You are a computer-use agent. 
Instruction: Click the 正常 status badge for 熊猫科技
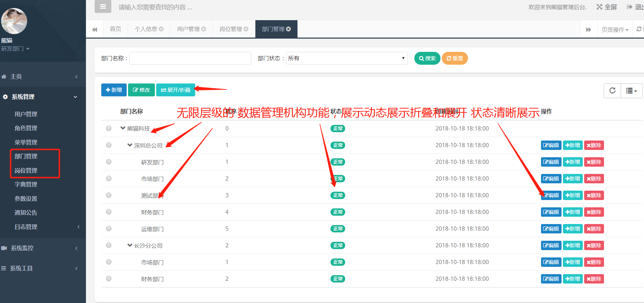click(338, 128)
